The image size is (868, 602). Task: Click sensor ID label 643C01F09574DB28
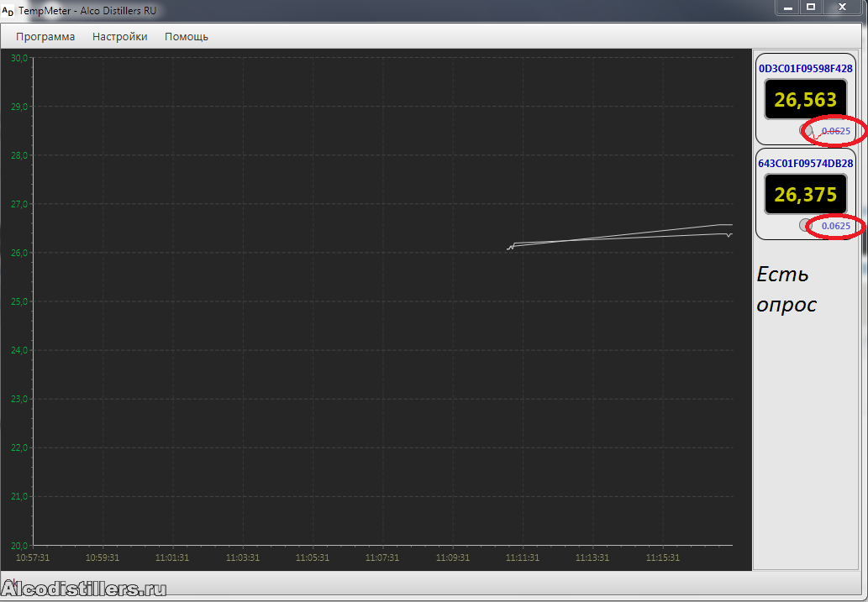(x=805, y=164)
